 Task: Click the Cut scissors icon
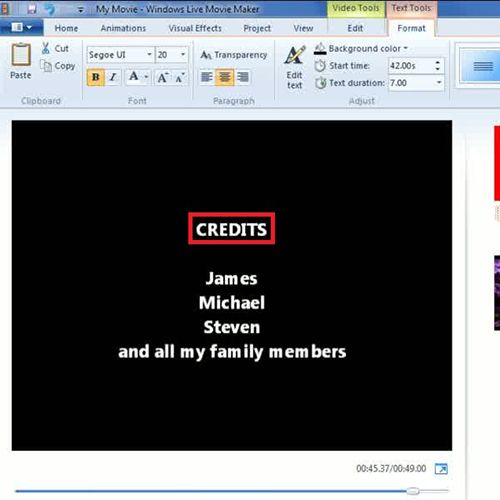[46, 48]
